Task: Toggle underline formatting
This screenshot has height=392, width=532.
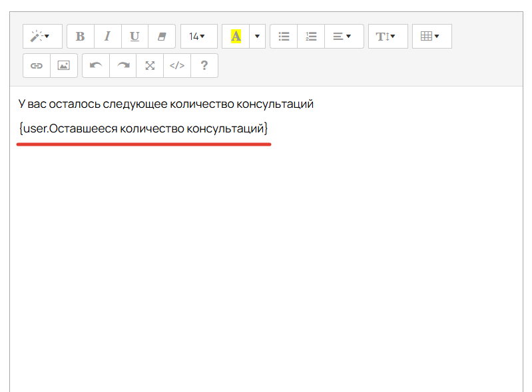Action: click(x=134, y=37)
